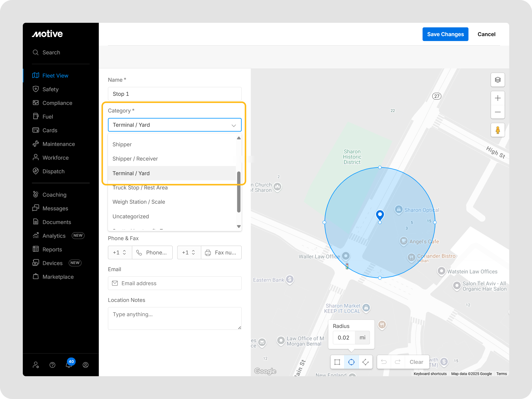Select the polygon geofence shape tool

click(366, 362)
